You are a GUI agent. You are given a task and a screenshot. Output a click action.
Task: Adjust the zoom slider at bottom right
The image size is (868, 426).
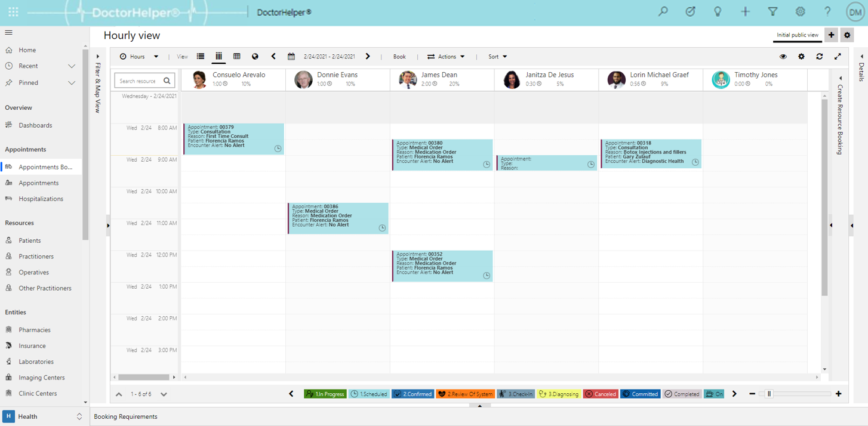(768, 394)
